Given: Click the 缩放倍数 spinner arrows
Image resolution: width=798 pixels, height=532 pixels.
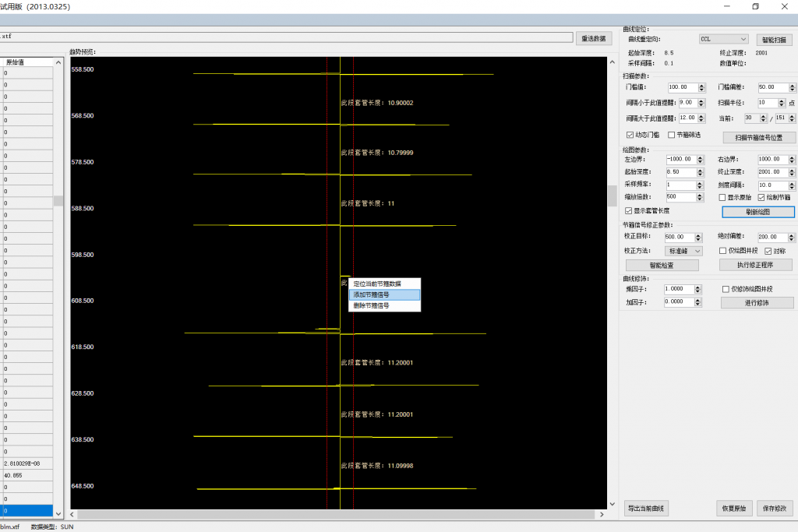Looking at the screenshot, I should [700, 197].
